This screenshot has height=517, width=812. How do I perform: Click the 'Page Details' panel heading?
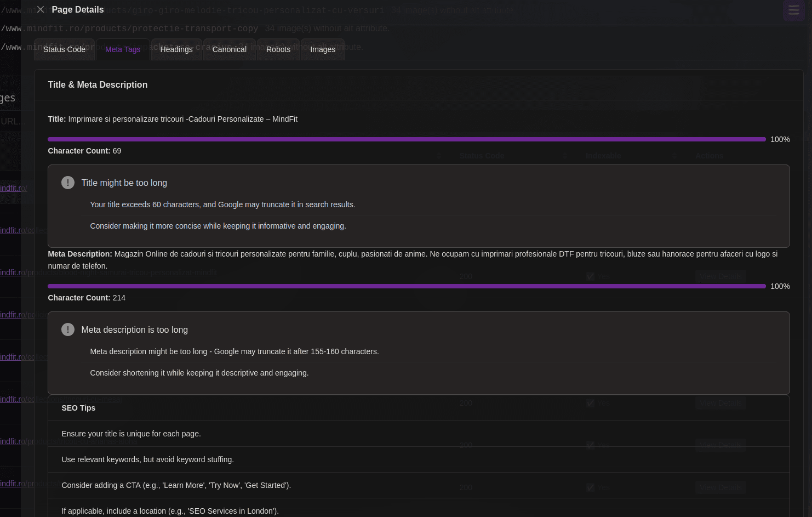tap(78, 9)
